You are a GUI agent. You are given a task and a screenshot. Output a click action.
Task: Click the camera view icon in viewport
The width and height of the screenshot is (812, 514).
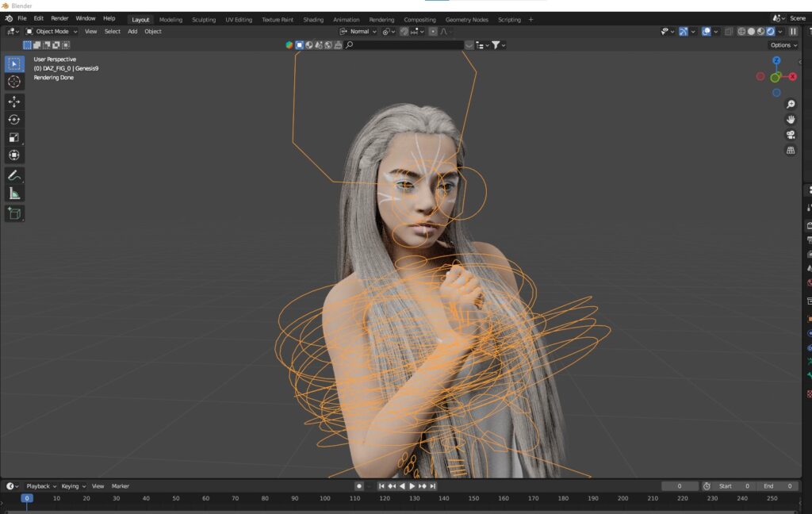click(x=791, y=135)
